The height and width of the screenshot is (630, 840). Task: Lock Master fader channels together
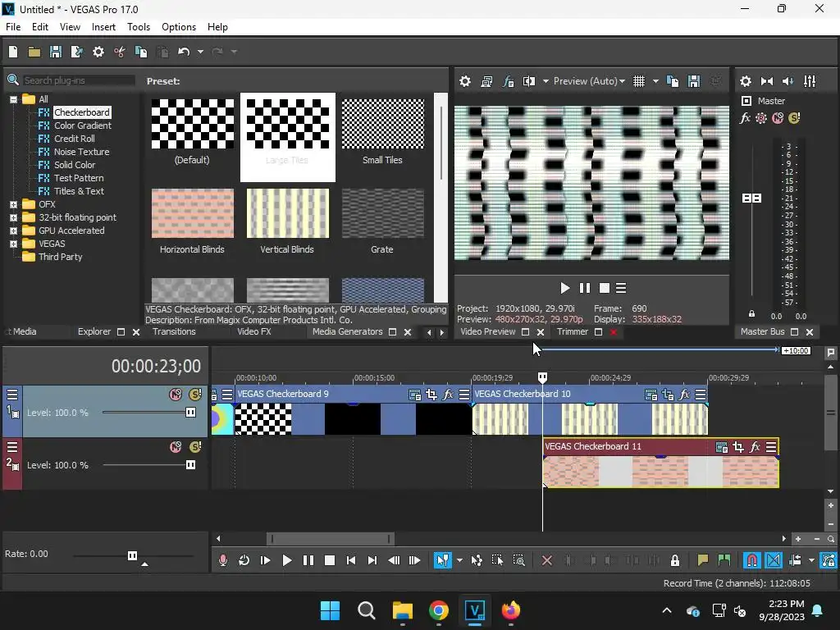751,313
